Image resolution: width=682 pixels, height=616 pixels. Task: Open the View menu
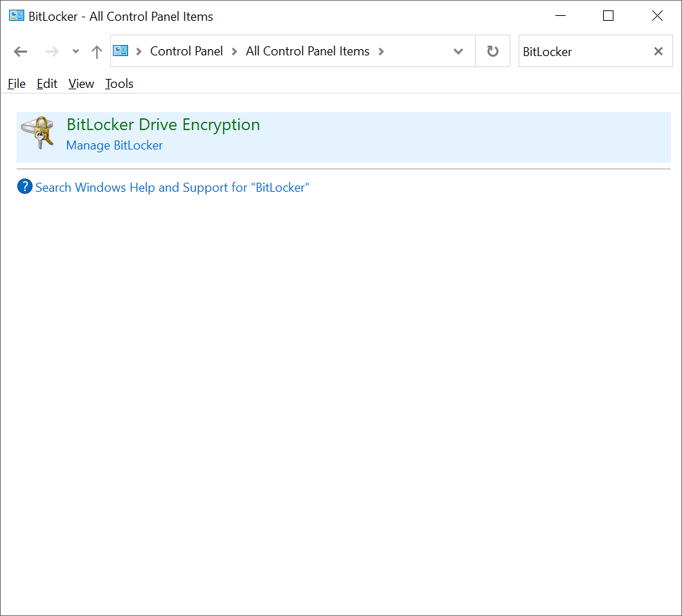(x=81, y=84)
